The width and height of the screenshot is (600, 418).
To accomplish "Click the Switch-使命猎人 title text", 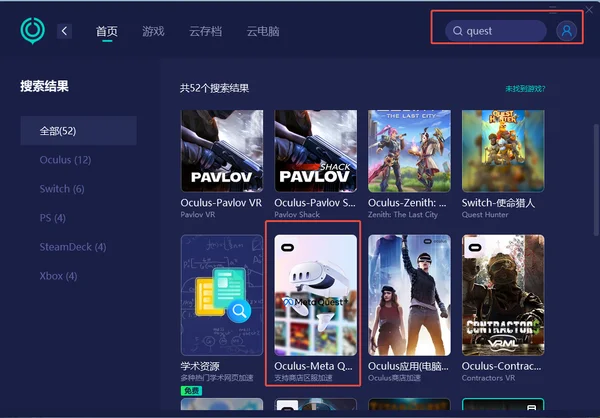I will pos(498,203).
